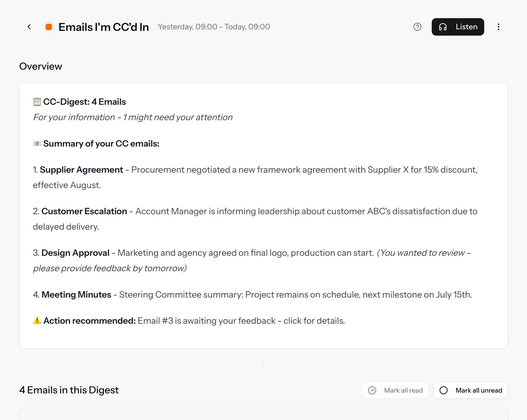The image size is (527, 420).
Task: Open the date range selector showing Yesterday to Today
Action: pos(214,27)
